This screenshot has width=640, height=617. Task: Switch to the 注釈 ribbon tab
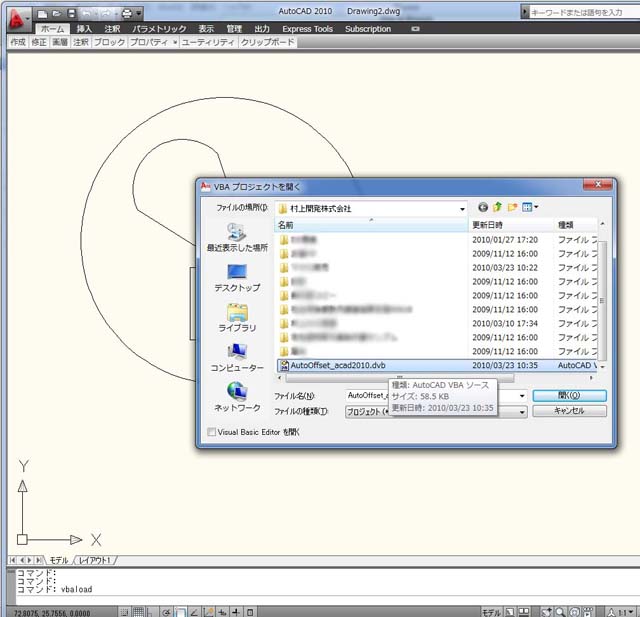tap(112, 29)
